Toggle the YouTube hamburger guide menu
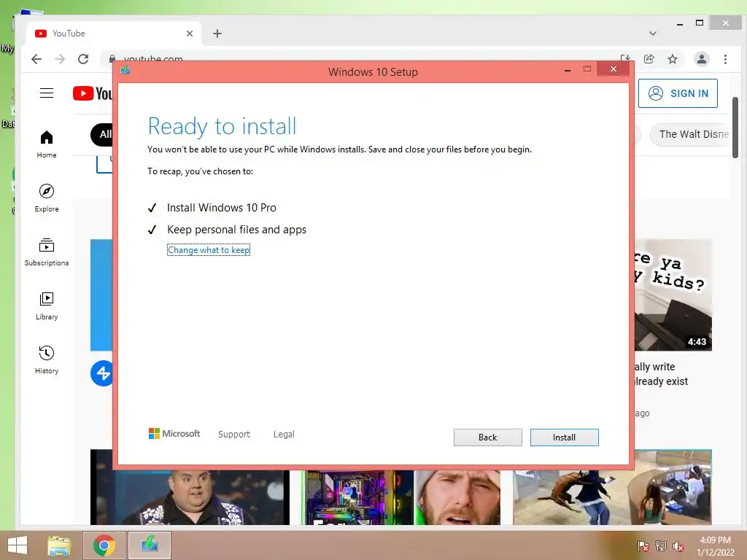The width and height of the screenshot is (747, 560). [47, 93]
